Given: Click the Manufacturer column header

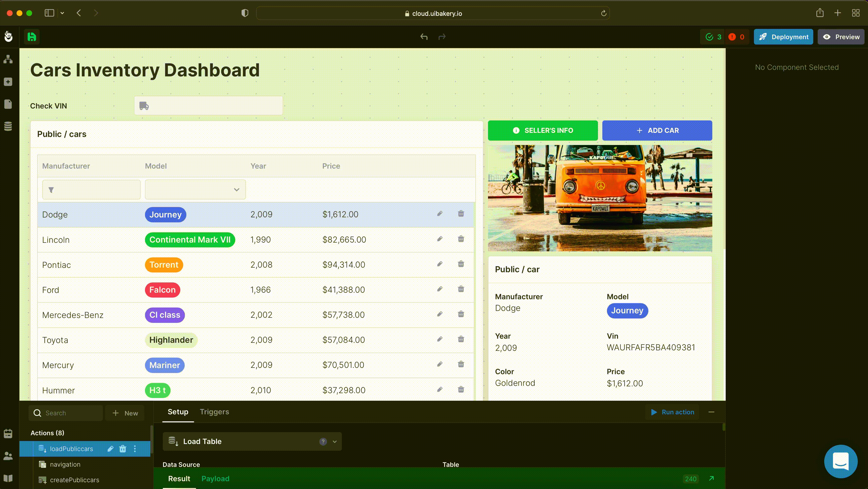Looking at the screenshot, I should 66,166.
